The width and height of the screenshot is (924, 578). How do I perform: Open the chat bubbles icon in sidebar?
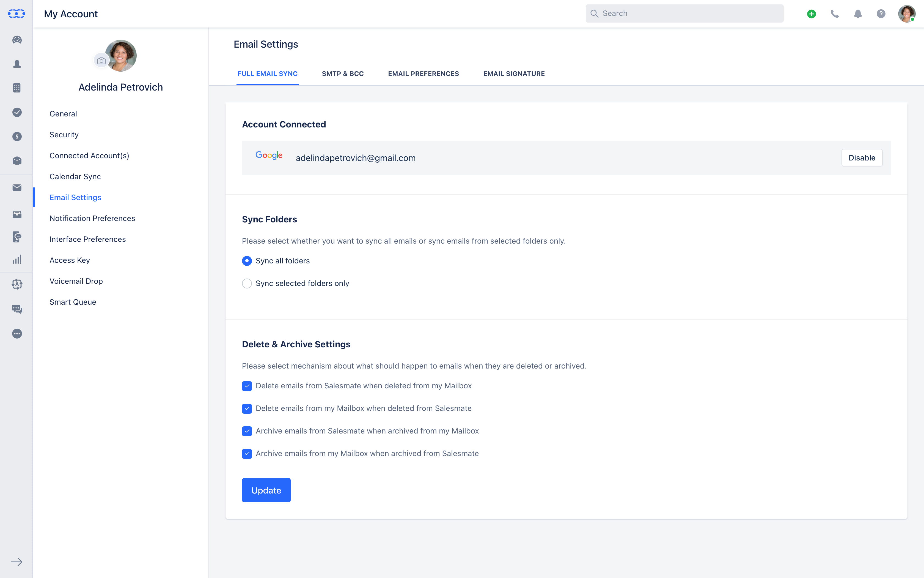point(17,309)
